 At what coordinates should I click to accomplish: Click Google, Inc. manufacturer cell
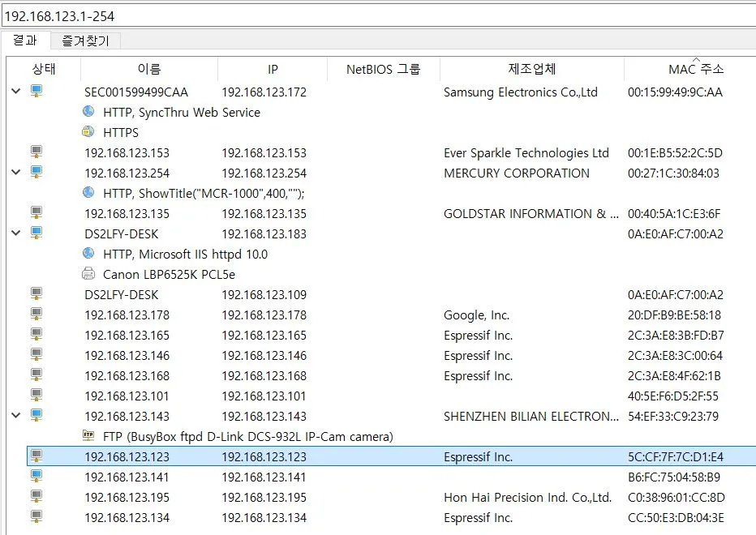pos(476,315)
